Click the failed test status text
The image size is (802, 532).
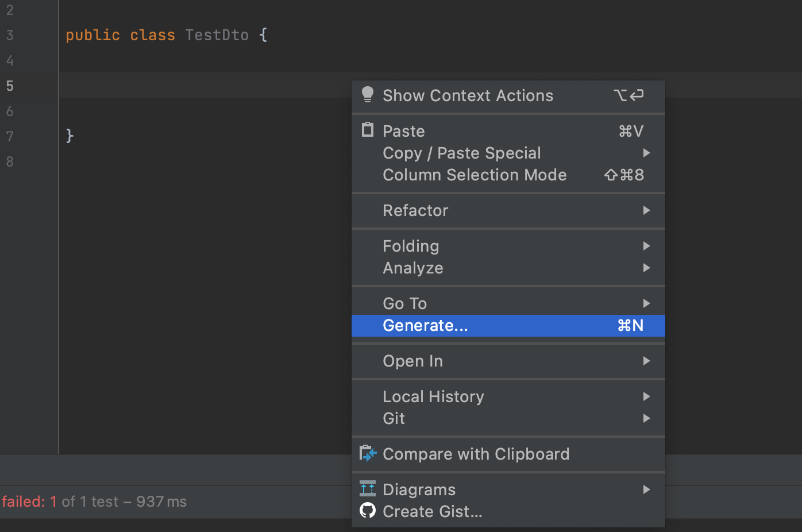coord(94,502)
